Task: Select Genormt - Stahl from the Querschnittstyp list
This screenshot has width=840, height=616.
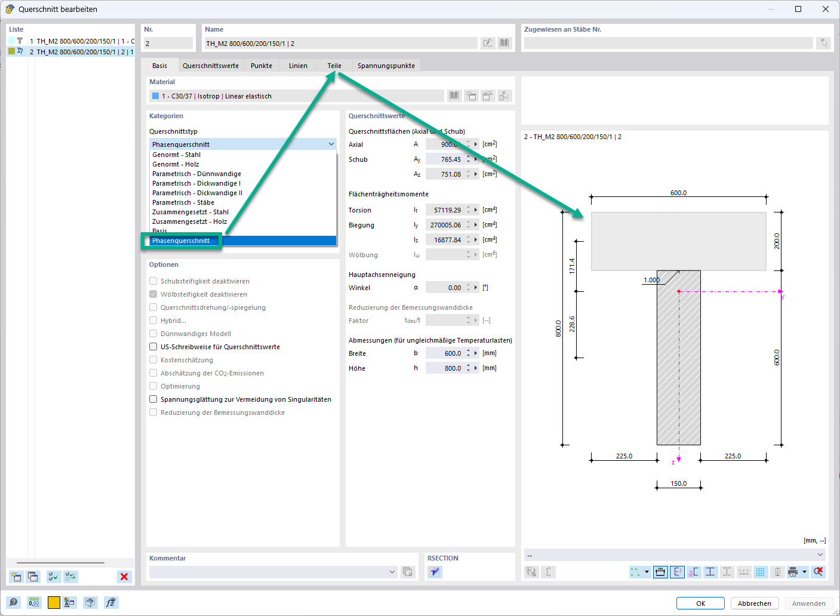Action: point(176,154)
